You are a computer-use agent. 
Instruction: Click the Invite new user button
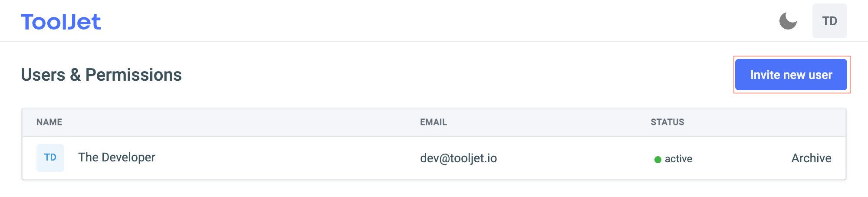[x=791, y=75]
